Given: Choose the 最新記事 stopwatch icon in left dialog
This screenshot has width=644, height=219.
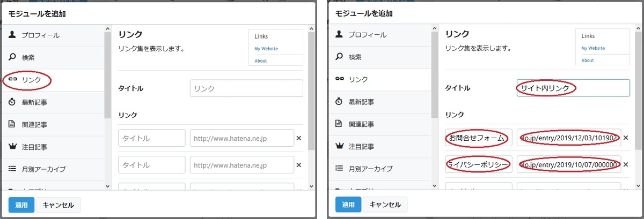Looking at the screenshot, I should click(x=12, y=102).
